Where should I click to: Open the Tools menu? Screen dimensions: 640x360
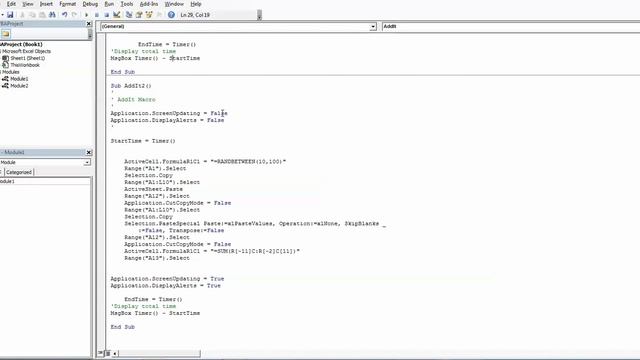click(x=127, y=4)
